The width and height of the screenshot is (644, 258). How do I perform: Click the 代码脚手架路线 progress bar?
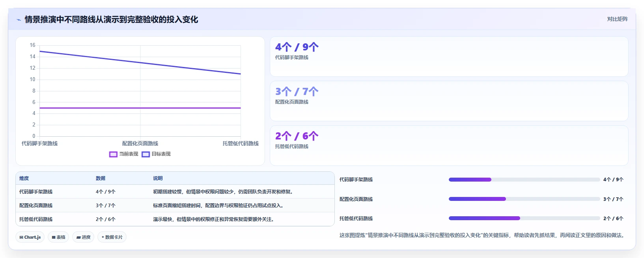point(524,180)
